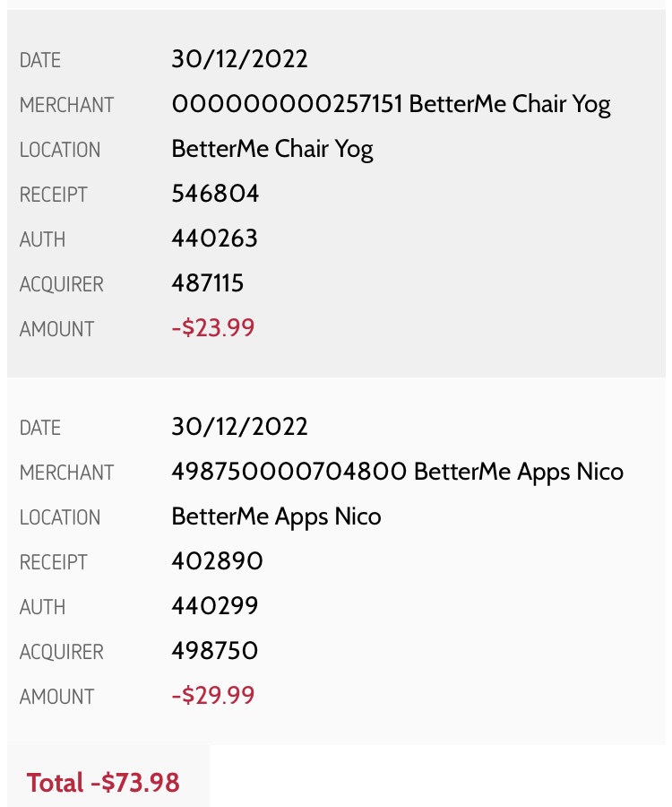
Task: Click the location value BetterMe Chair Yog
Action: [x=271, y=149]
